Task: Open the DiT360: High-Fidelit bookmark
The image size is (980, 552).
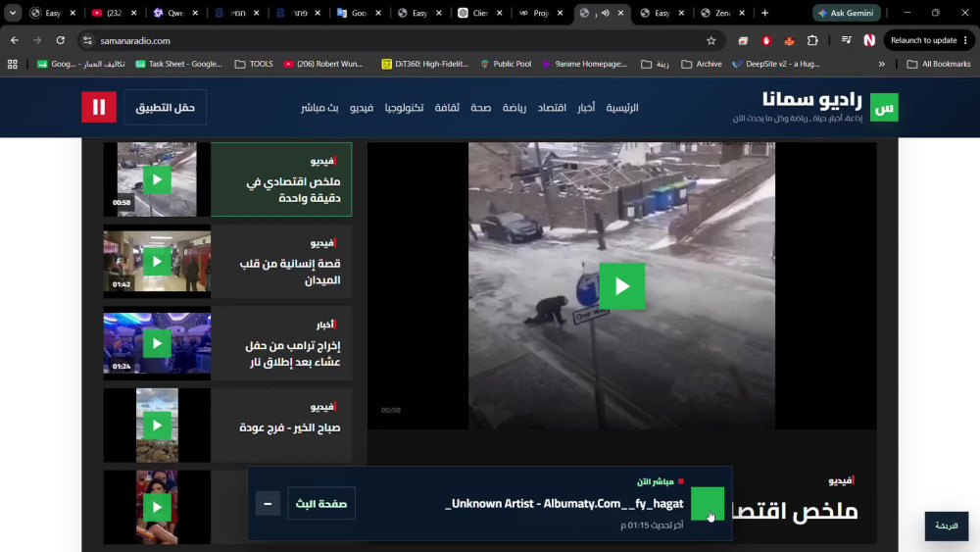Action: click(425, 64)
